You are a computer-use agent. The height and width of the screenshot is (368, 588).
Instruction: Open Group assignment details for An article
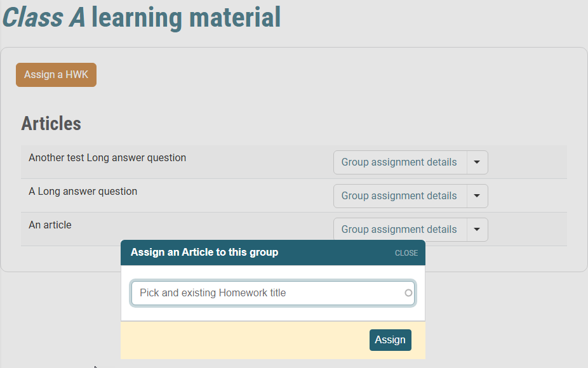pyautogui.click(x=399, y=229)
